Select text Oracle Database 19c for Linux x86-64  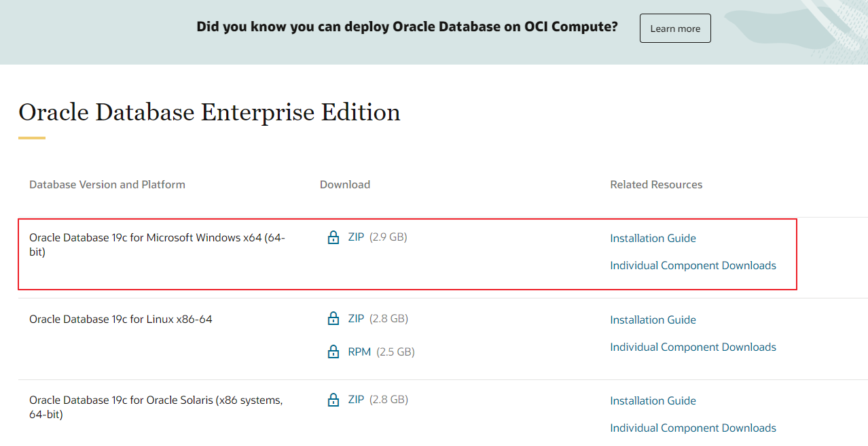tap(121, 319)
